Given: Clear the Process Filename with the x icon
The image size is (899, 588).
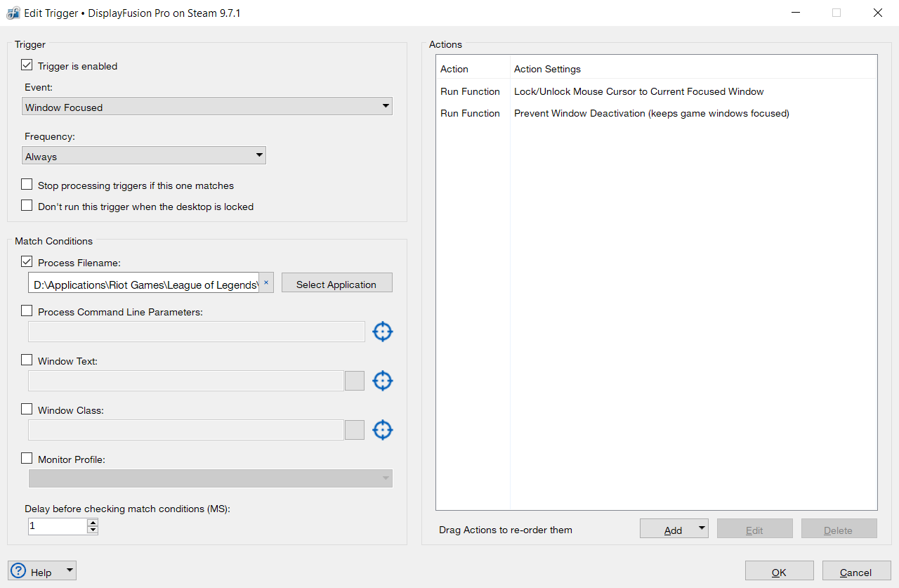Looking at the screenshot, I should [x=266, y=282].
